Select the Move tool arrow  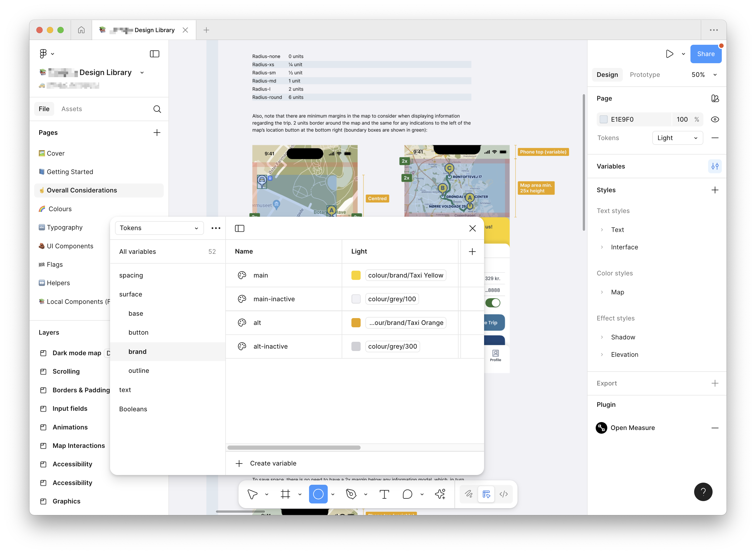[252, 494]
